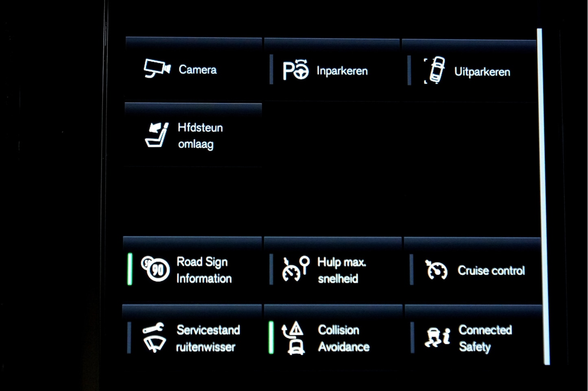Toggle Road Sign Information green indicator

click(130, 269)
